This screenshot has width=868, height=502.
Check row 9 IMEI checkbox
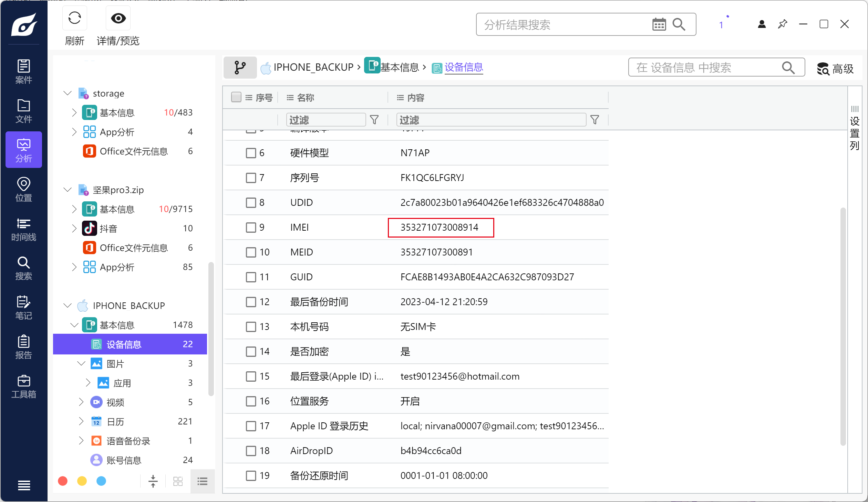251,227
